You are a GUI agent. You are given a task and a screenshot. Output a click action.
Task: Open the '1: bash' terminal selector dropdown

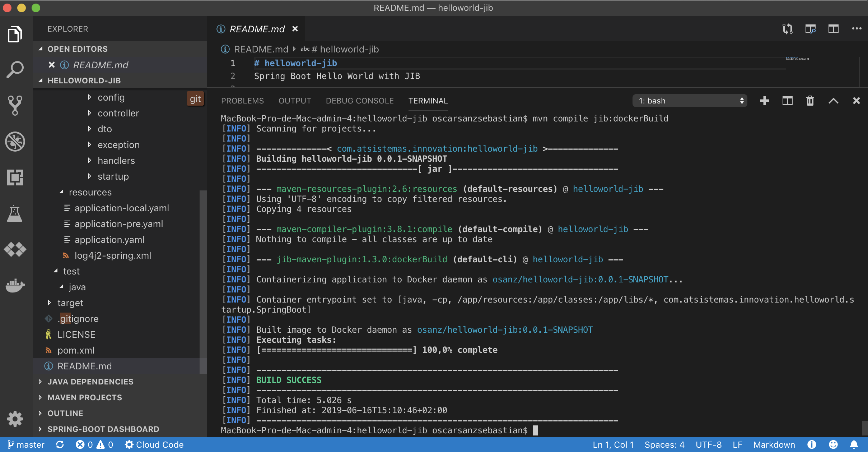690,101
